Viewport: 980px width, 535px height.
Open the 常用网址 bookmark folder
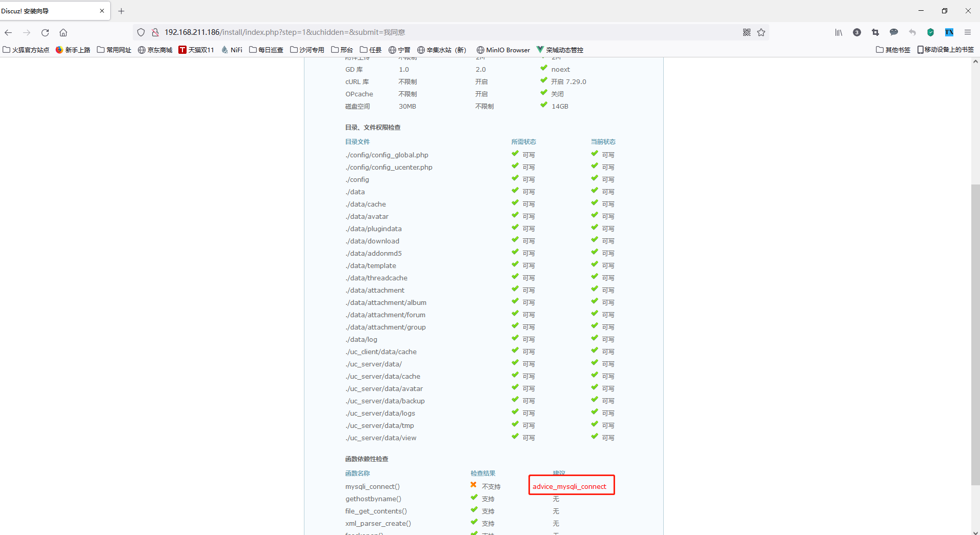114,50
